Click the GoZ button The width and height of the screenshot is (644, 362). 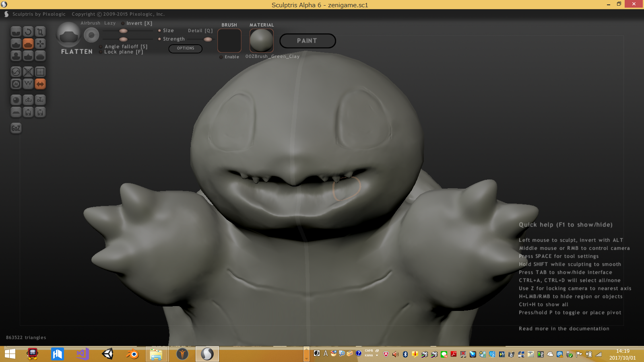pos(16,128)
